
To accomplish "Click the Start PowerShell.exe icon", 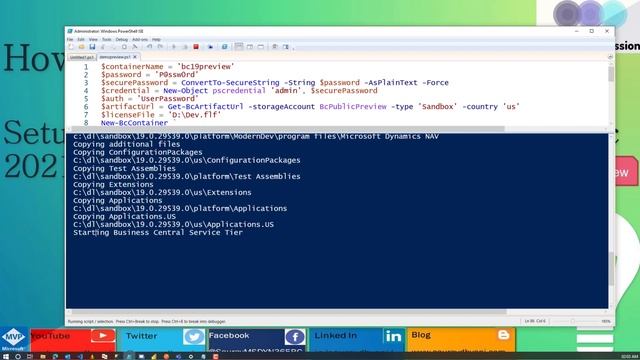I will [x=224, y=47].
